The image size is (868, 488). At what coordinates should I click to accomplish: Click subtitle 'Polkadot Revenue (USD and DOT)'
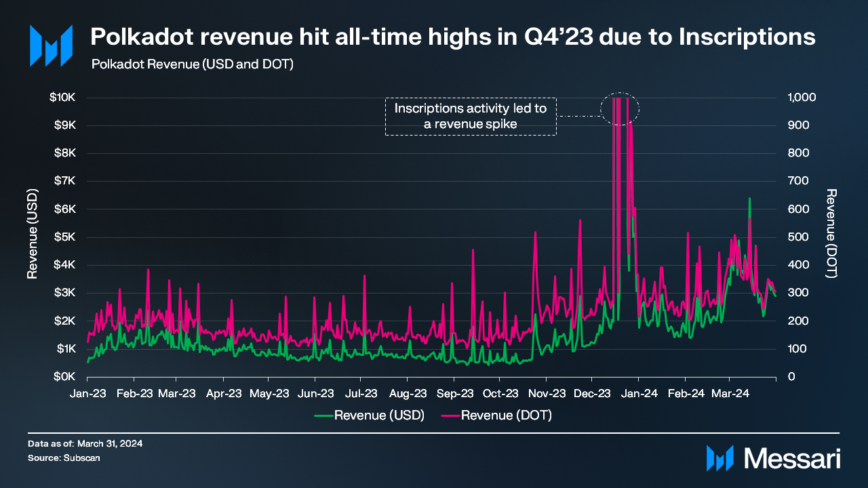coord(192,65)
